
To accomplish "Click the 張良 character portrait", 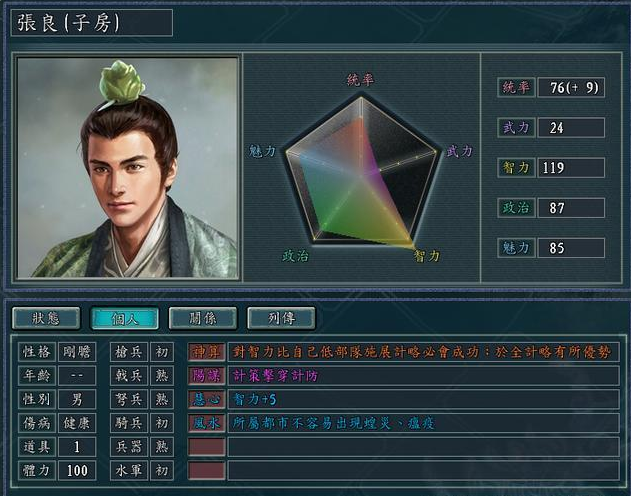I will (x=128, y=168).
